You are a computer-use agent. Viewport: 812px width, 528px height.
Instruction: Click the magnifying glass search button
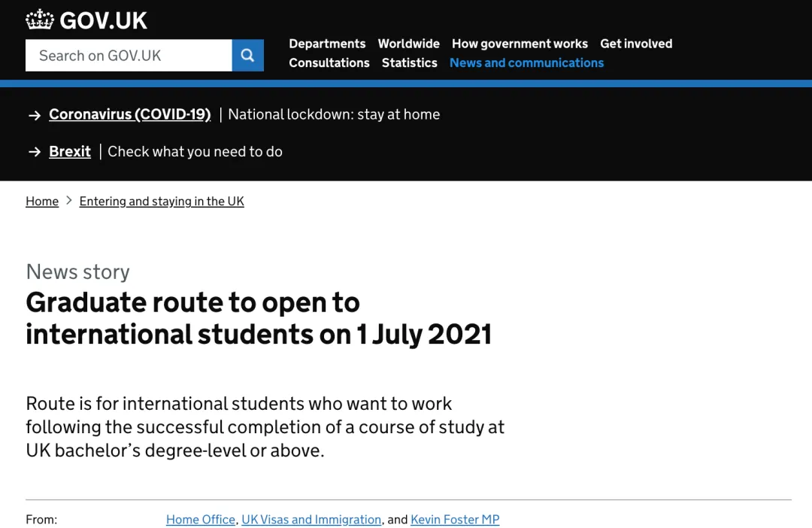coord(247,56)
